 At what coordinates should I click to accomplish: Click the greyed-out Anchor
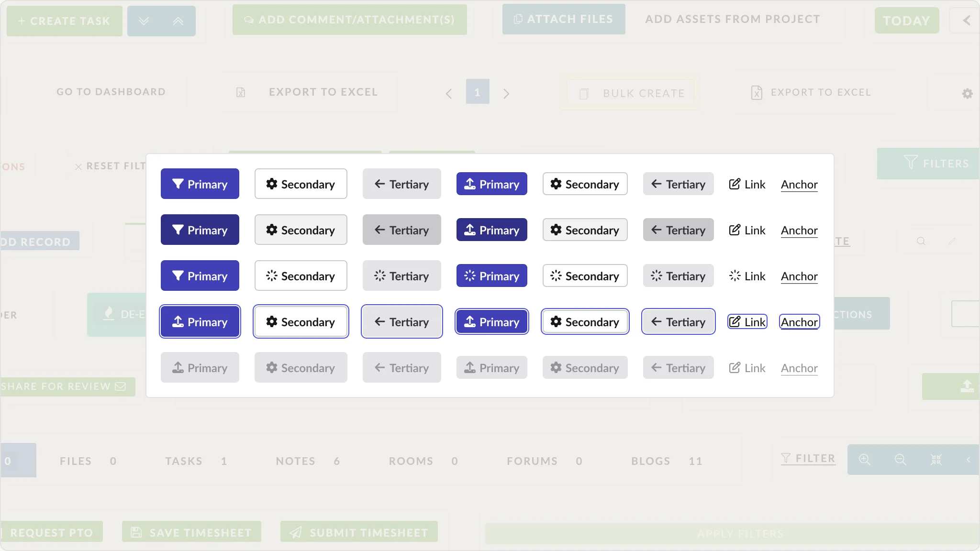pos(800,368)
